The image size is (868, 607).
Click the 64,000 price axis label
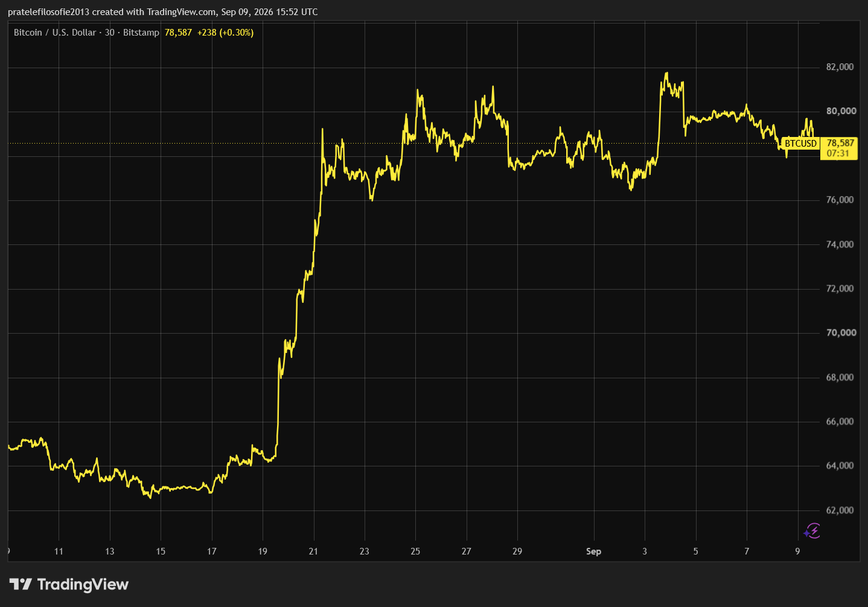[840, 466]
